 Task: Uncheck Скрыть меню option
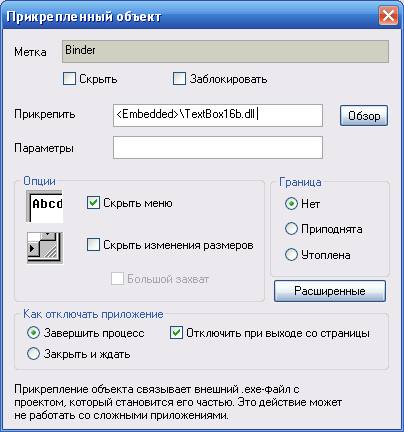[x=93, y=203]
